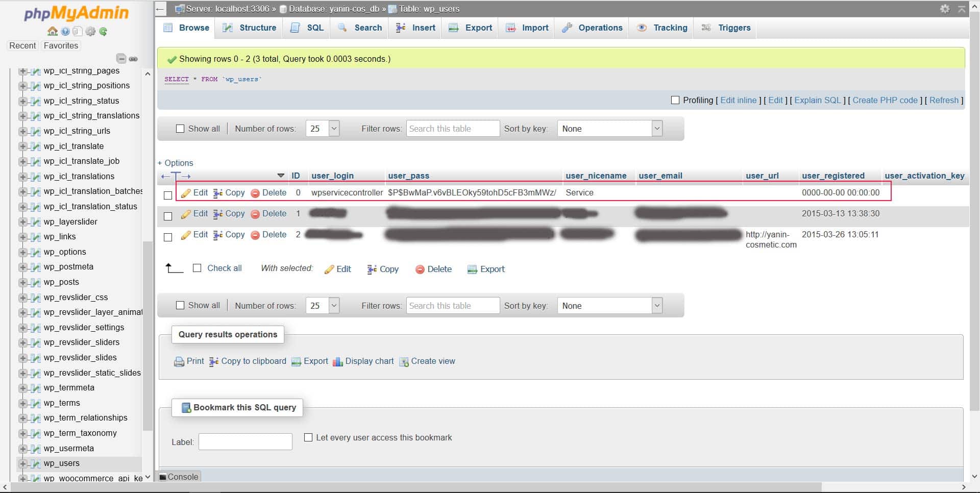The height and width of the screenshot is (493, 980).
Task: Expand wp_layerslider tree node
Action: [x=22, y=222]
